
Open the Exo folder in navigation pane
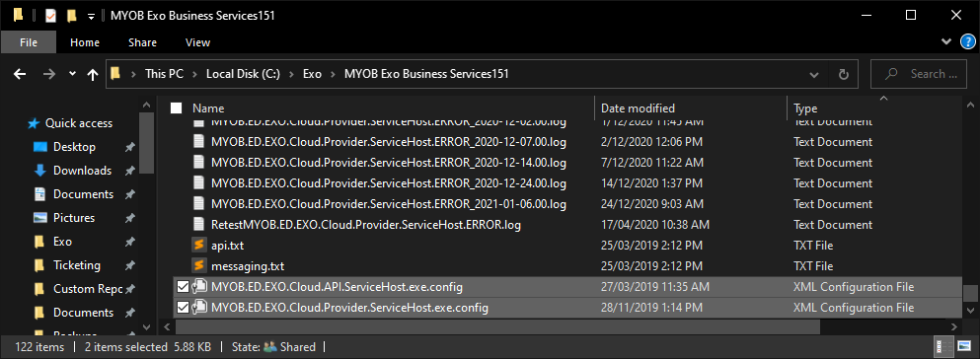(62, 242)
